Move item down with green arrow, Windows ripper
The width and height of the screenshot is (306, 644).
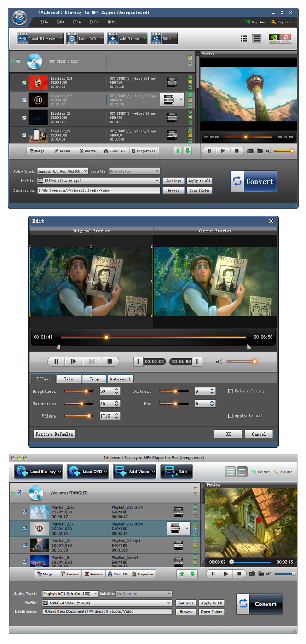187,151
